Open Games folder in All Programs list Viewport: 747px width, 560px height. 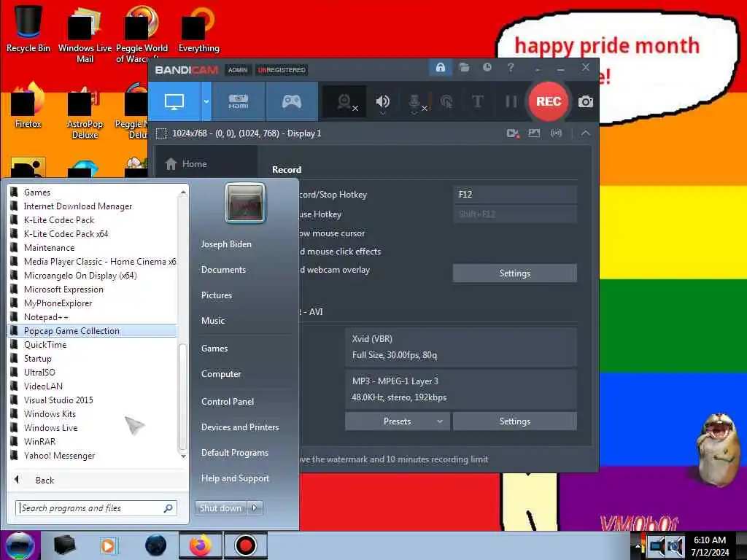(x=93, y=192)
